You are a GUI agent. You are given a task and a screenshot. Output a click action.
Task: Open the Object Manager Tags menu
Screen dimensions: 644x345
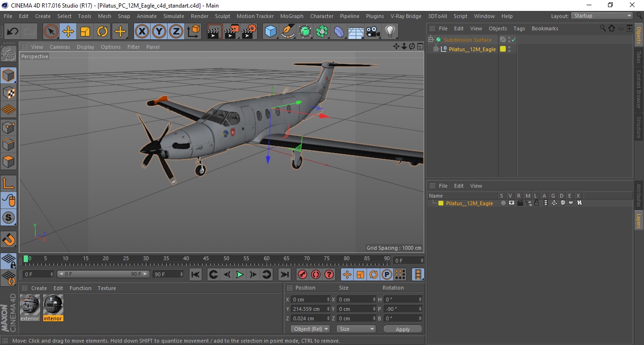[x=519, y=28]
